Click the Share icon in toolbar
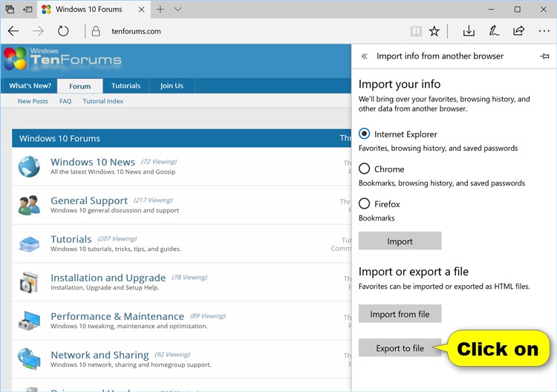The image size is (557, 392). tap(518, 31)
